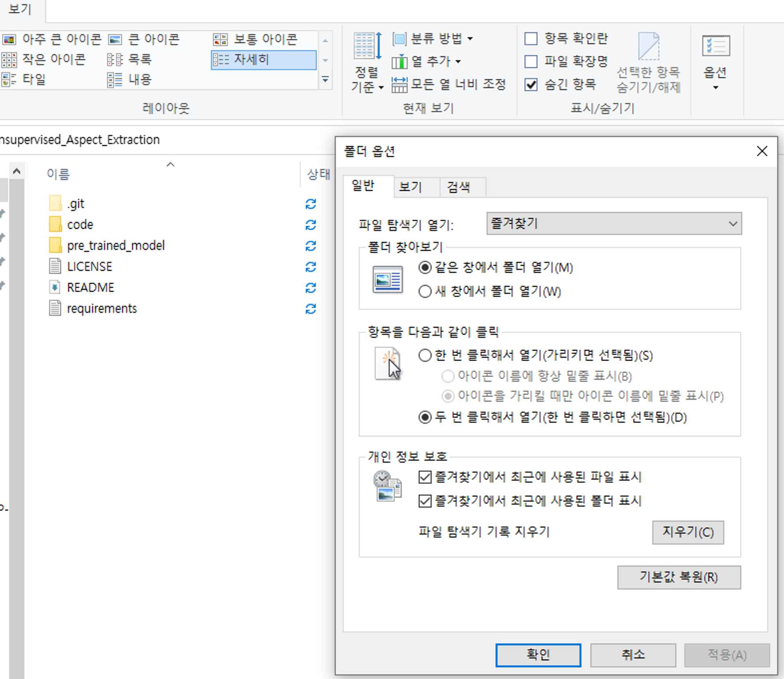Click the sync status icon beside README
The width and height of the screenshot is (784, 679).
pyautogui.click(x=310, y=288)
